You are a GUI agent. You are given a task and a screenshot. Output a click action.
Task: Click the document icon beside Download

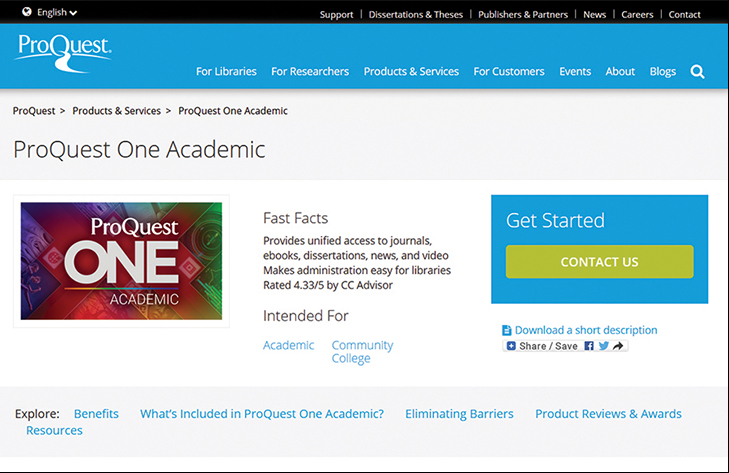click(x=507, y=330)
